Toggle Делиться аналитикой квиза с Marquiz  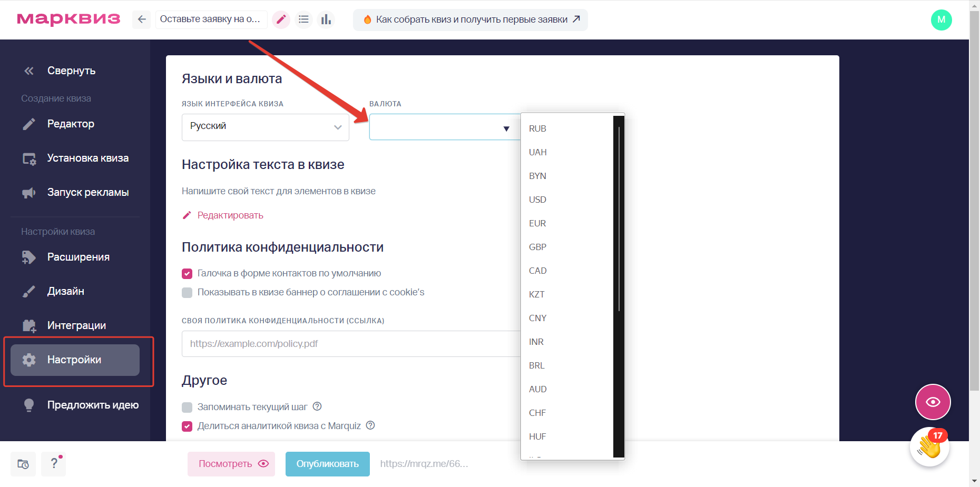click(x=187, y=426)
